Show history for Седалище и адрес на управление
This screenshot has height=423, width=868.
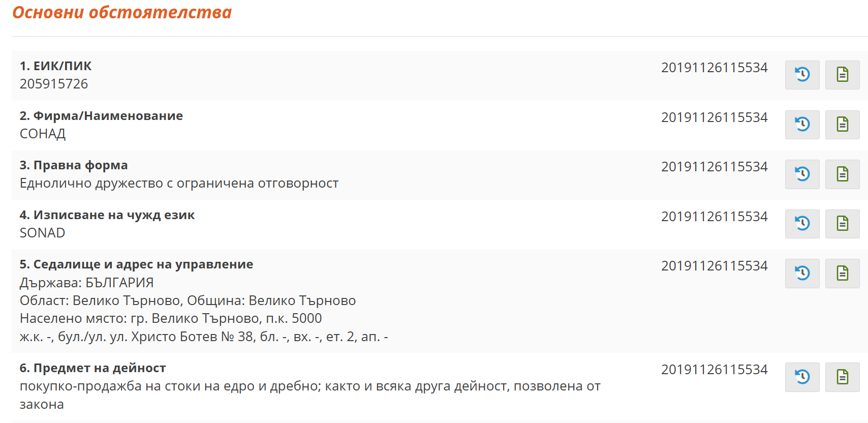(x=802, y=274)
